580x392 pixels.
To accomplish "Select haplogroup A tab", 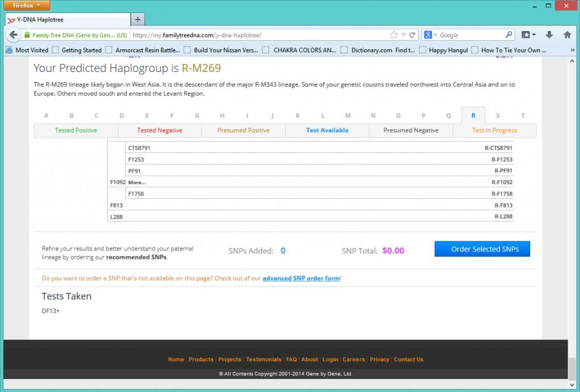I will [x=46, y=116].
